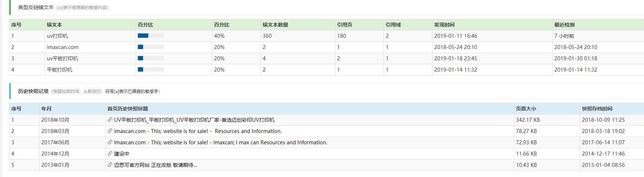Click the 快照存档时间 column header
The height and width of the screenshot is (177, 644).
point(597,109)
